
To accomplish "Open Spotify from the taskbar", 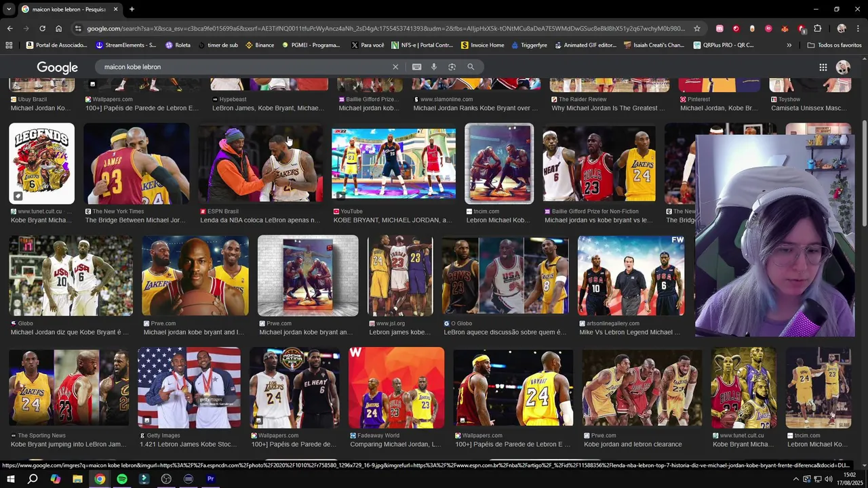I will (x=122, y=479).
